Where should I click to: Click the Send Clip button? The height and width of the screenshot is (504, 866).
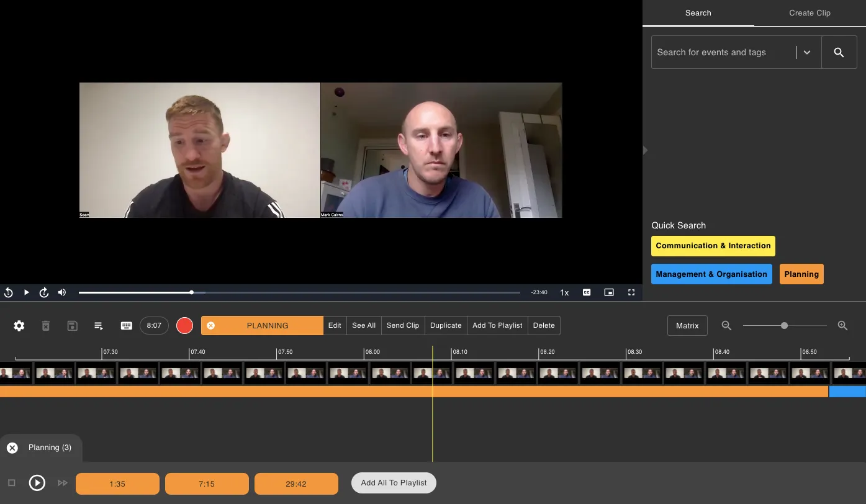point(403,326)
